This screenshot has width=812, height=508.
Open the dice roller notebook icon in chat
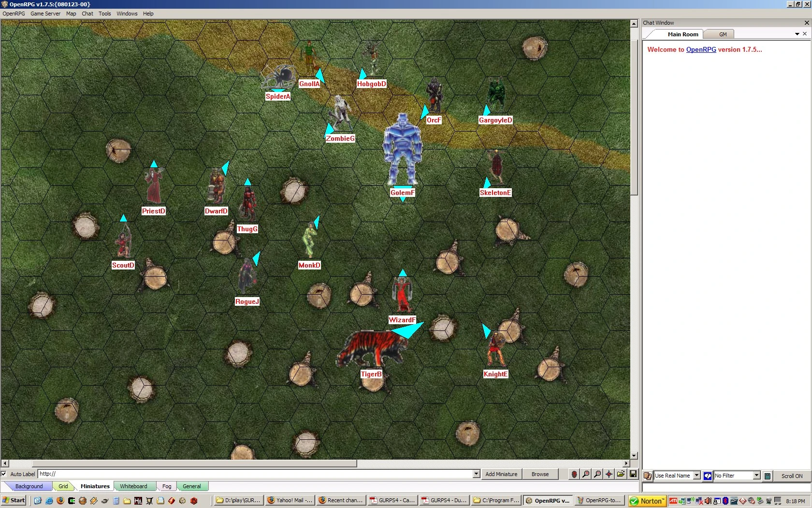(767, 476)
